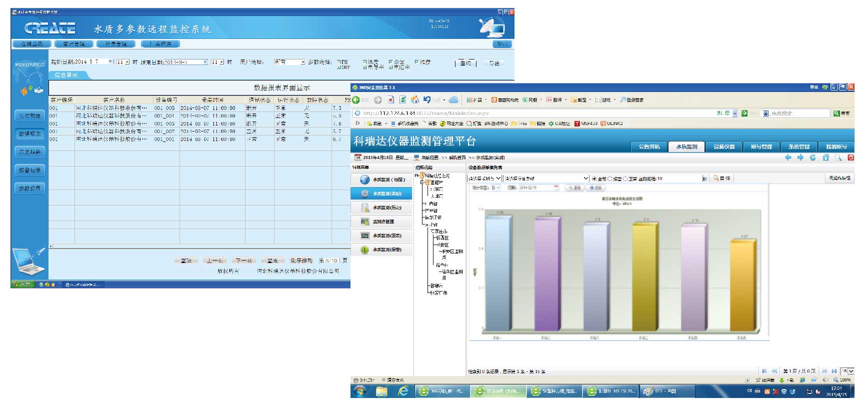The width and height of the screenshot is (868, 402).
Task: Click the 查询 button in CREATE filter bar
Action: [x=466, y=63]
